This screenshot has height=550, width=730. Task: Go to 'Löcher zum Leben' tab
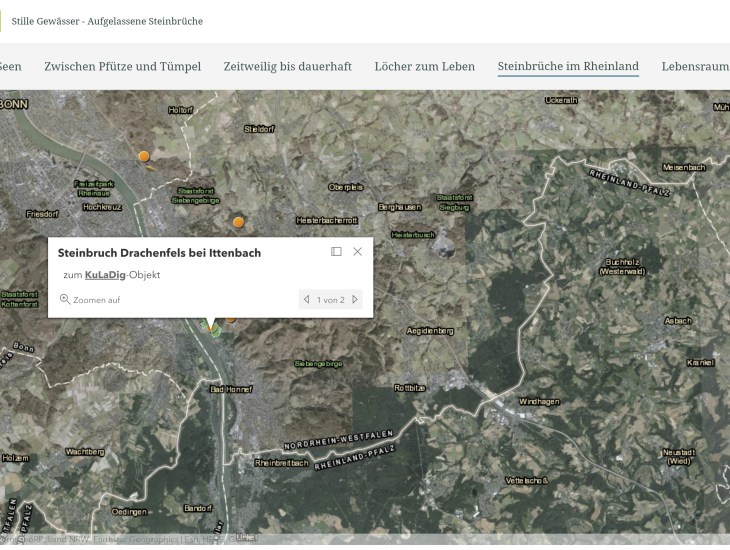click(x=424, y=67)
